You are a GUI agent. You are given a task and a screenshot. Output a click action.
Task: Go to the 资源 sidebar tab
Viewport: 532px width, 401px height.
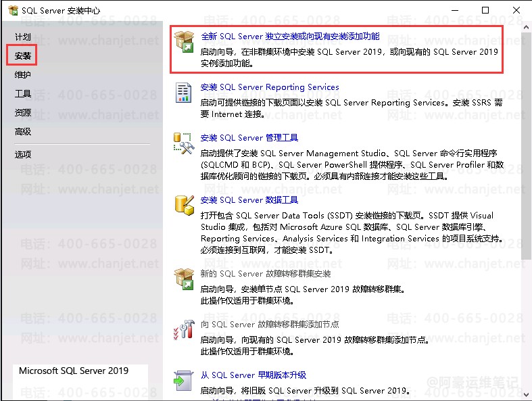click(x=23, y=112)
